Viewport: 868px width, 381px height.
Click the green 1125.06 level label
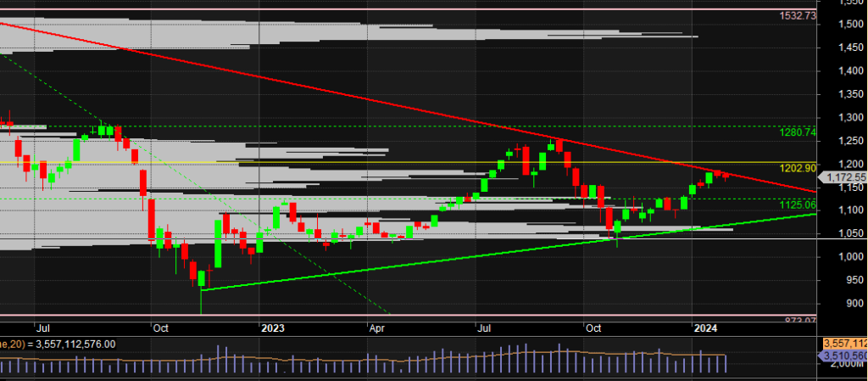798,205
